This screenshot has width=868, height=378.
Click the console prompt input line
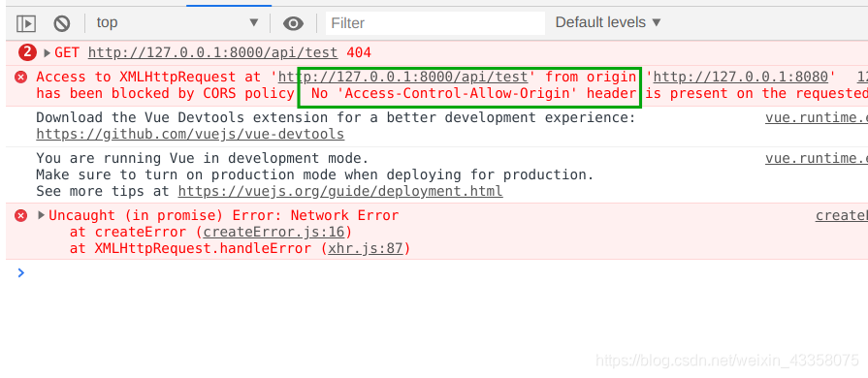tap(443, 273)
